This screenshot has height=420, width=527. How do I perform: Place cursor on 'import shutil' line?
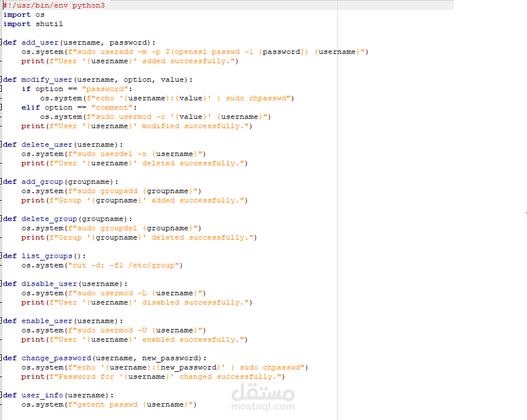33,24
